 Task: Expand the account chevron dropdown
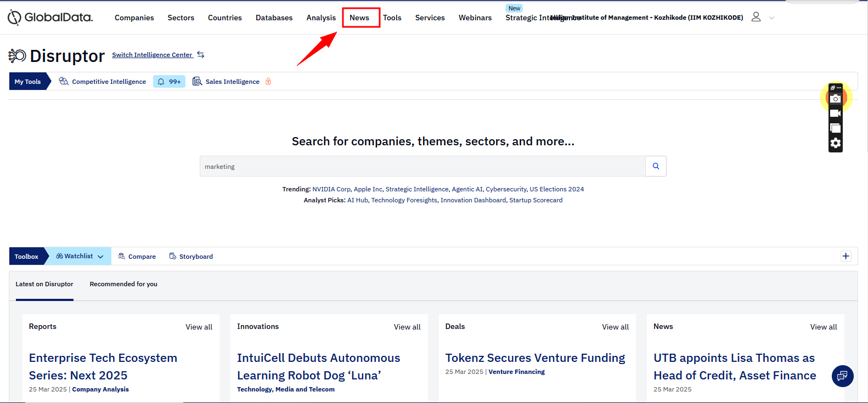click(x=772, y=18)
